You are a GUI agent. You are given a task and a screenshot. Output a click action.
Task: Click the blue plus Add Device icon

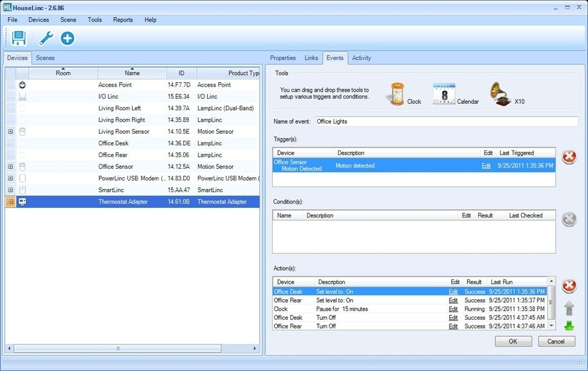pos(68,38)
